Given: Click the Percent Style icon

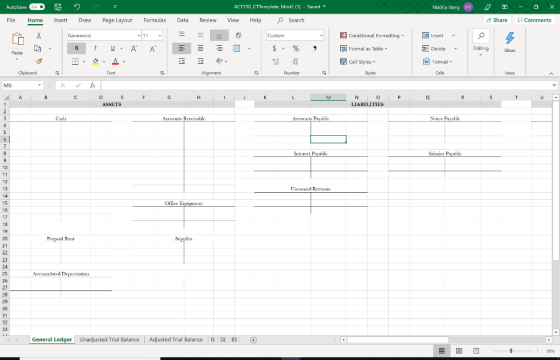Looking at the screenshot, I should pyautogui.click(x=296, y=48).
